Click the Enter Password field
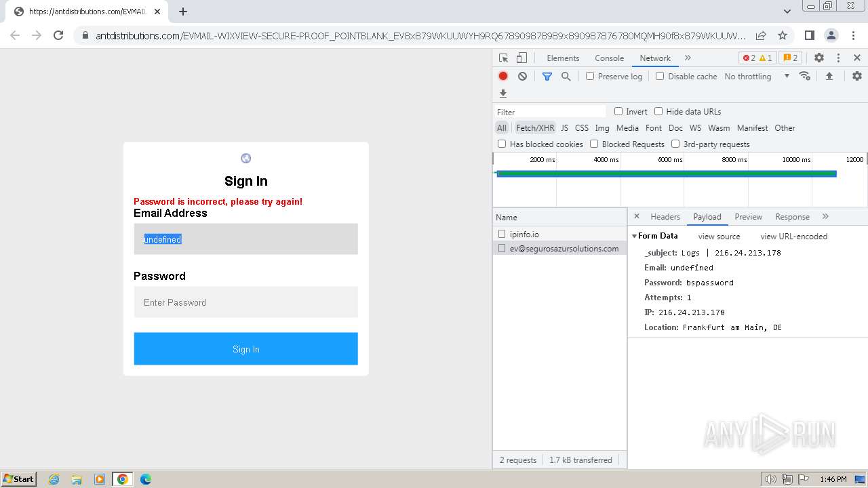Screen dimensions: 868x488 245,302
